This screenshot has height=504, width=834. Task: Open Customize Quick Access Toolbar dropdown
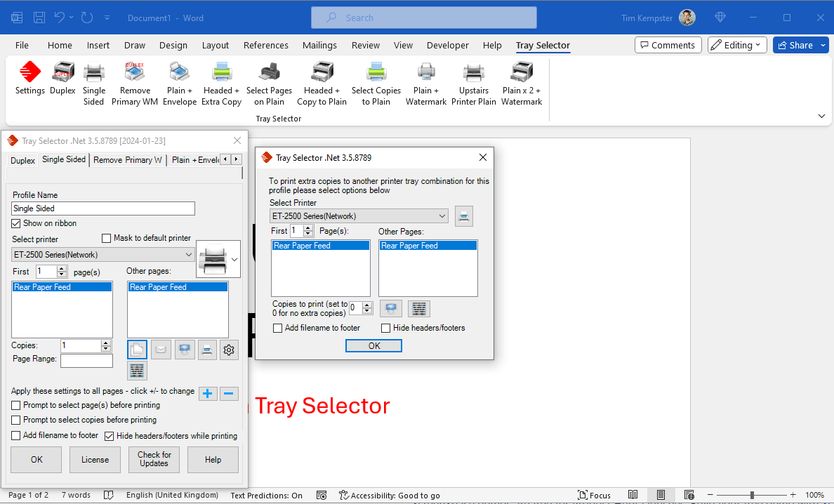(x=107, y=18)
